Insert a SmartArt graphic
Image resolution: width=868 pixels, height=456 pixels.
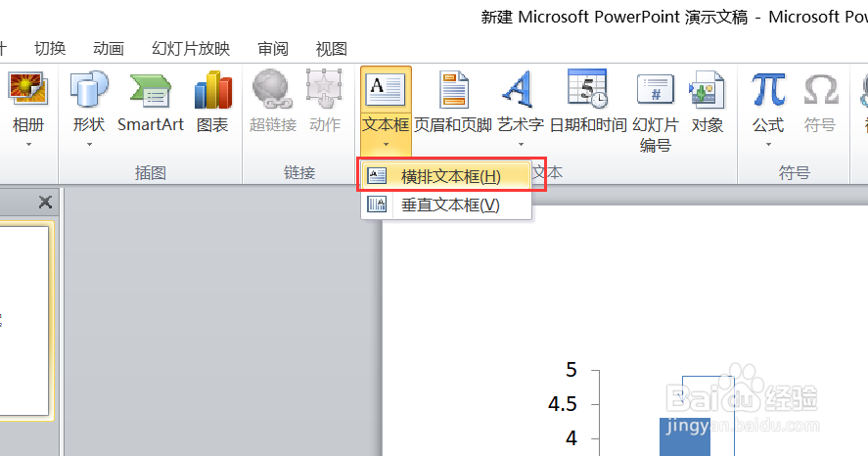151,103
